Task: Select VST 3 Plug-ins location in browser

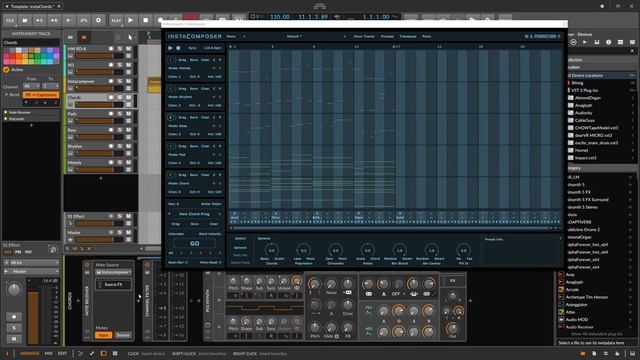Action: (584, 90)
